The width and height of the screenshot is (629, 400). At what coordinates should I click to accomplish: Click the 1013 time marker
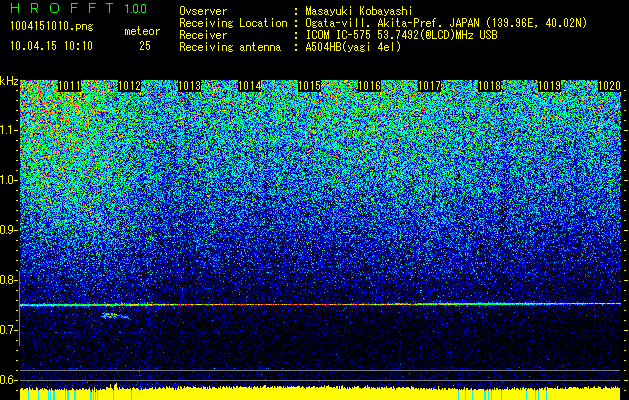click(x=189, y=86)
